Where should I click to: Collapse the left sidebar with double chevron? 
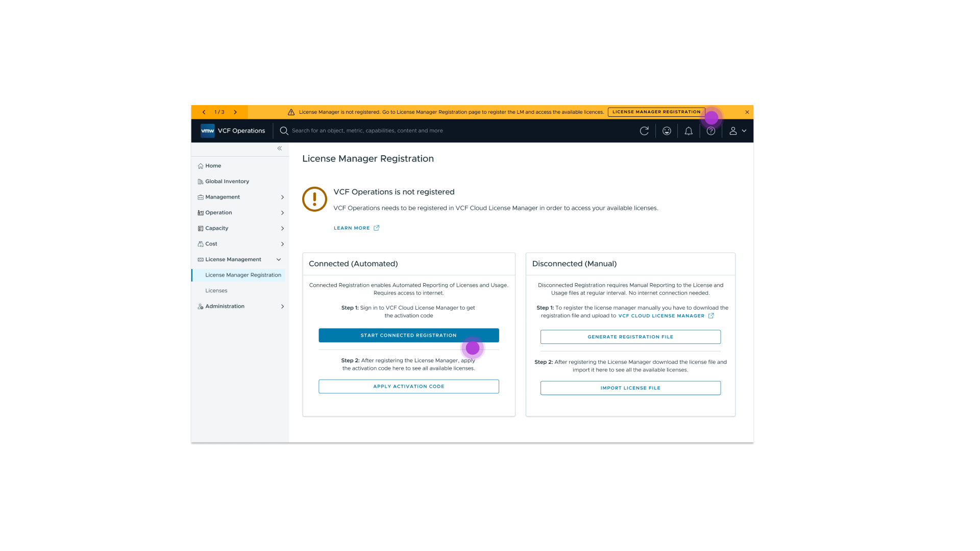tap(280, 148)
